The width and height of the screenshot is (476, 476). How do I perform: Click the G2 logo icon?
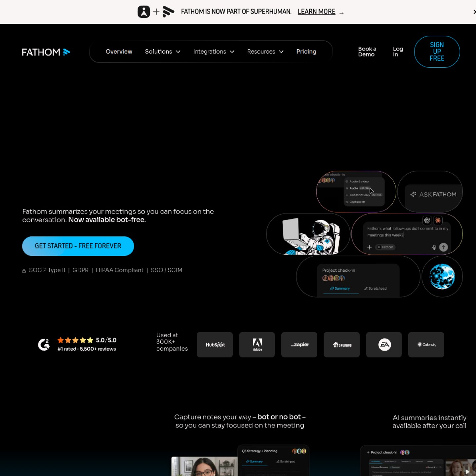[x=44, y=344]
